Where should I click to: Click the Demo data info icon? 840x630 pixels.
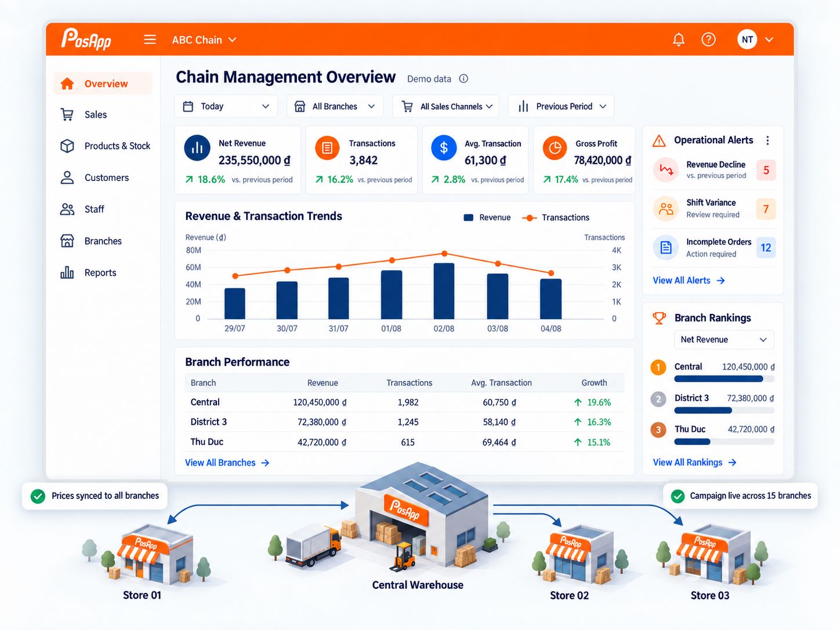tap(464, 79)
